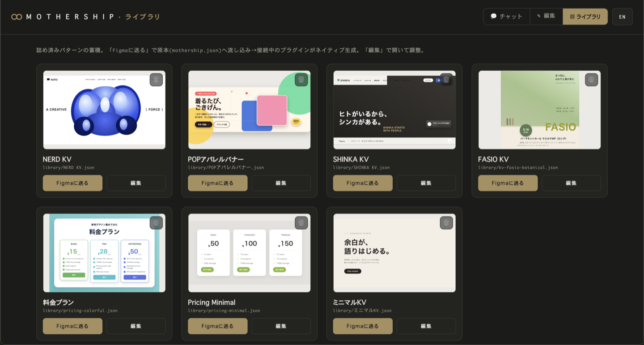Click the MOTHERSHIP wordmark text
The image size is (644, 345).
point(70,17)
